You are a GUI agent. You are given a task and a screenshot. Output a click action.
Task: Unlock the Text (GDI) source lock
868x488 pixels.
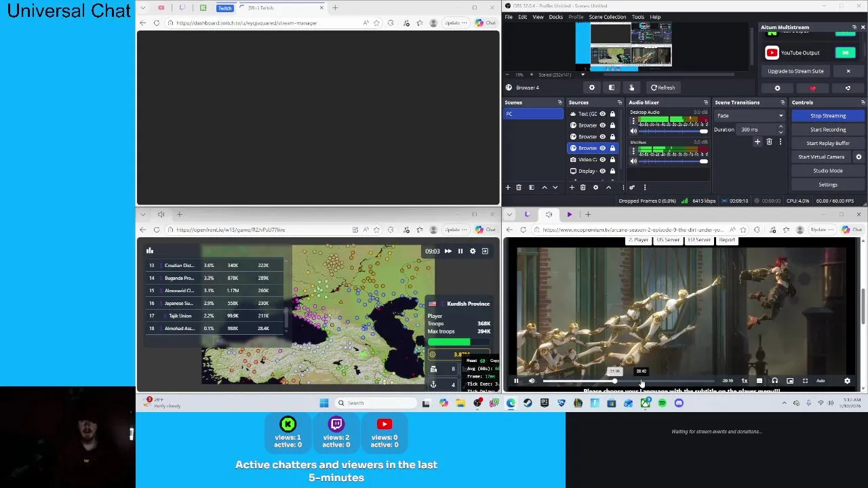(x=612, y=114)
